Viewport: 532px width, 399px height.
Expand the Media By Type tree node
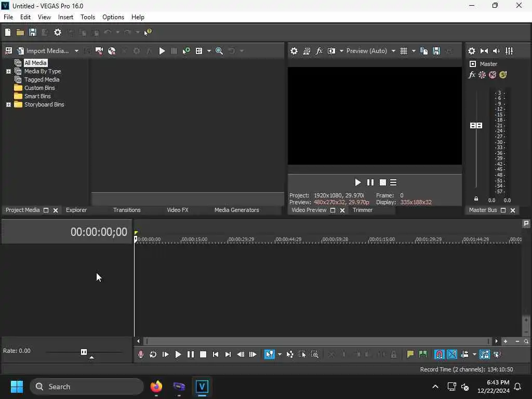point(8,71)
